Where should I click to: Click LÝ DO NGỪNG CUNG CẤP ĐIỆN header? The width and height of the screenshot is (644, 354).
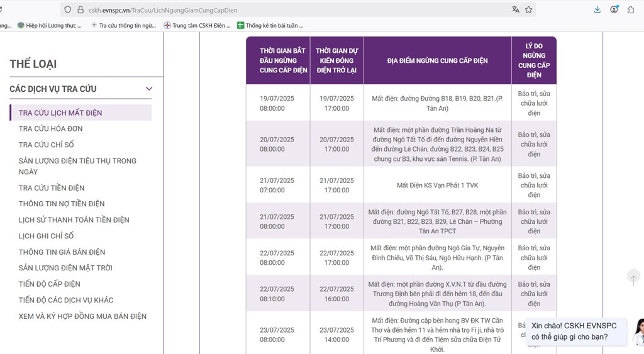click(534, 60)
